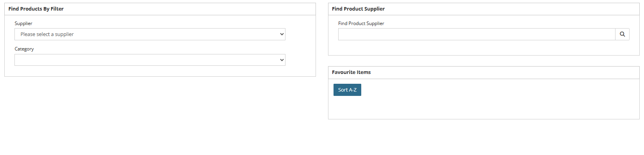Click the Favourite Items panel heading
644x155 pixels.
(351, 72)
